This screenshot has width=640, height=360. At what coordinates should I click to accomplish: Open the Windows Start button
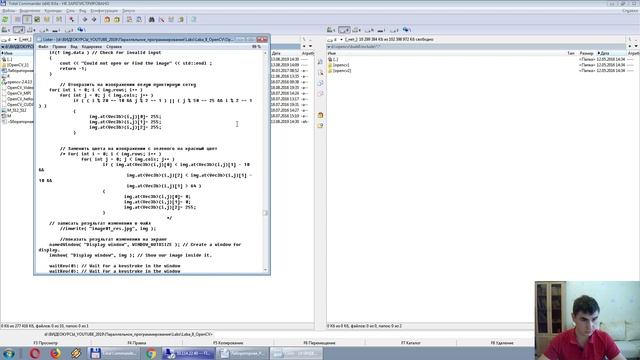9,353
